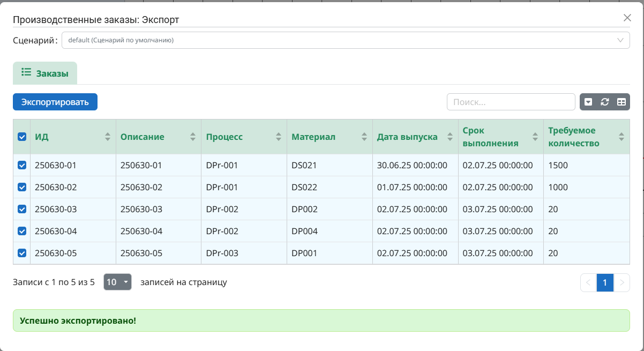Image resolution: width=644 pixels, height=351 pixels.
Task: Uncheck the row 250630-05 checkbox
Action: coord(22,253)
